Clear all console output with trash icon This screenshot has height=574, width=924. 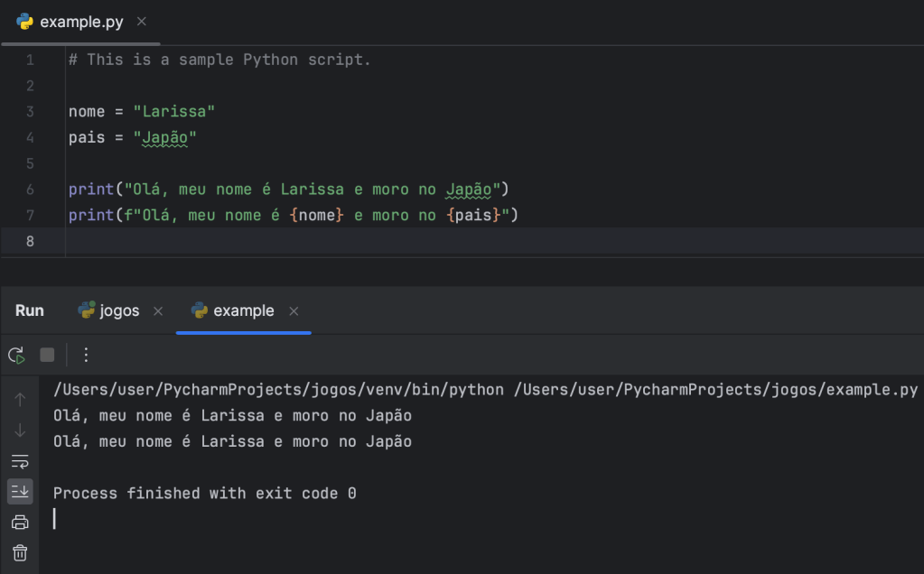pyautogui.click(x=20, y=552)
